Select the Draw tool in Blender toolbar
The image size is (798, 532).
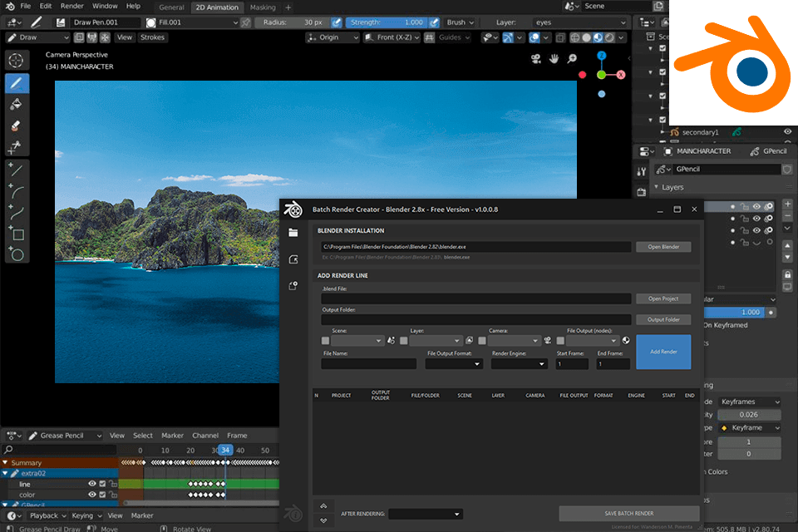point(17,83)
